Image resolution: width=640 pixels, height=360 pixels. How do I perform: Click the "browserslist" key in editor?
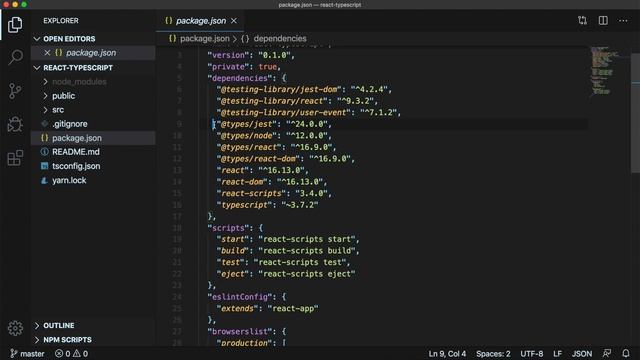[x=240, y=331]
